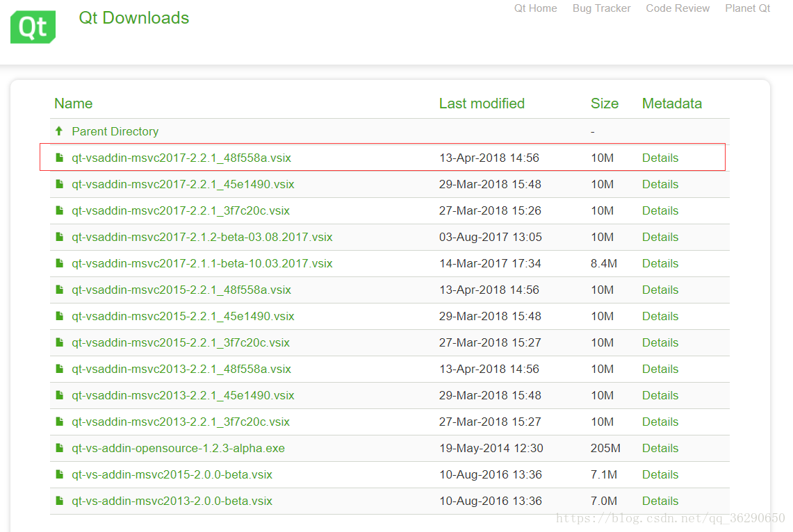This screenshot has height=532, width=793.
Task: Open Details for msvc2017-2.1.1-beta-10.03.2017.vsix
Action: [x=660, y=263]
